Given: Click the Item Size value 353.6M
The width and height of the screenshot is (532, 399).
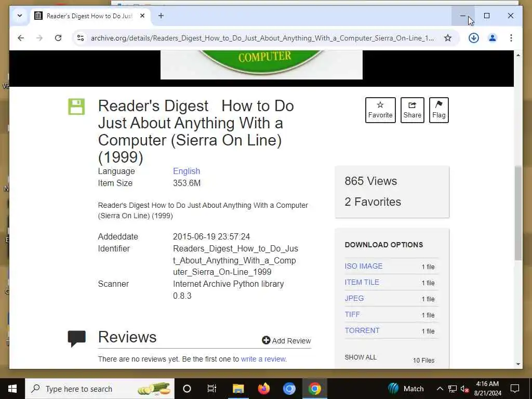Looking at the screenshot, I should pos(187,183).
